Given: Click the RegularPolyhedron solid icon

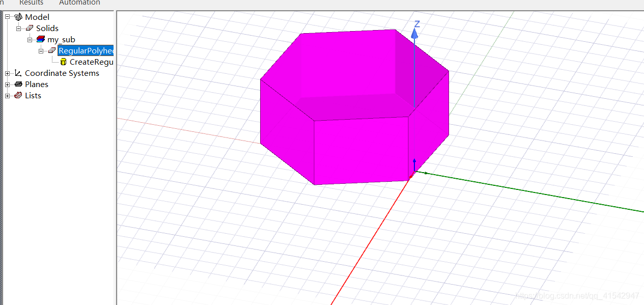Looking at the screenshot, I should (x=52, y=50).
